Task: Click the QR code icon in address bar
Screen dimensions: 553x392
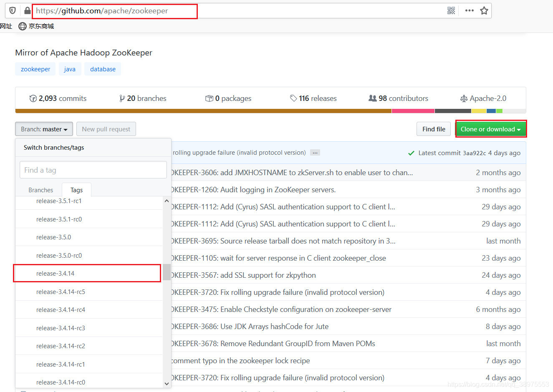Action: coord(451,10)
